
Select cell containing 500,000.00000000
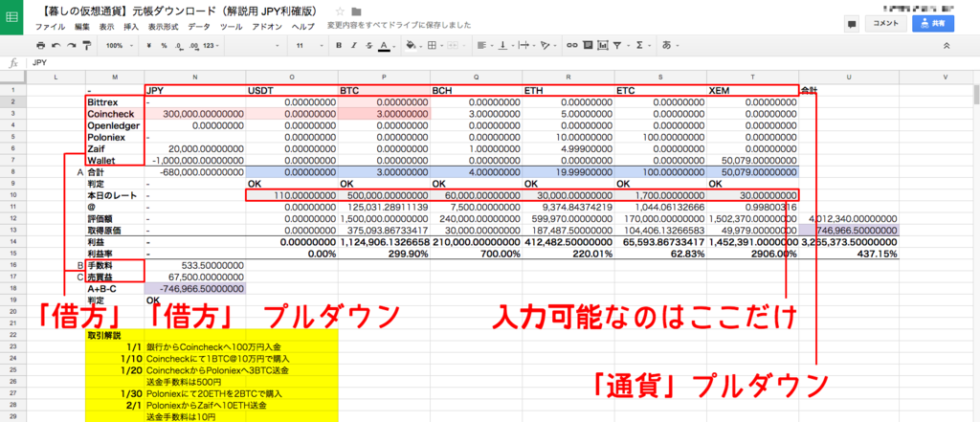(385, 195)
